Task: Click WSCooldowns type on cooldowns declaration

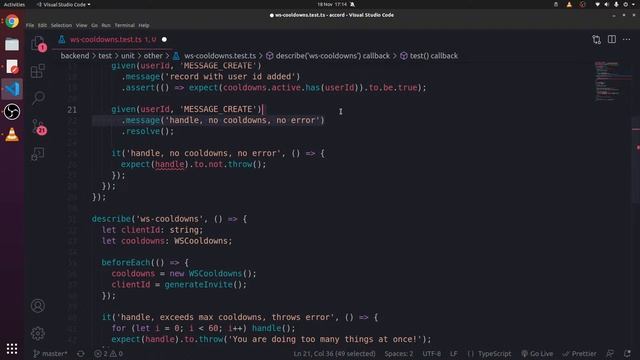Action: click(202, 241)
